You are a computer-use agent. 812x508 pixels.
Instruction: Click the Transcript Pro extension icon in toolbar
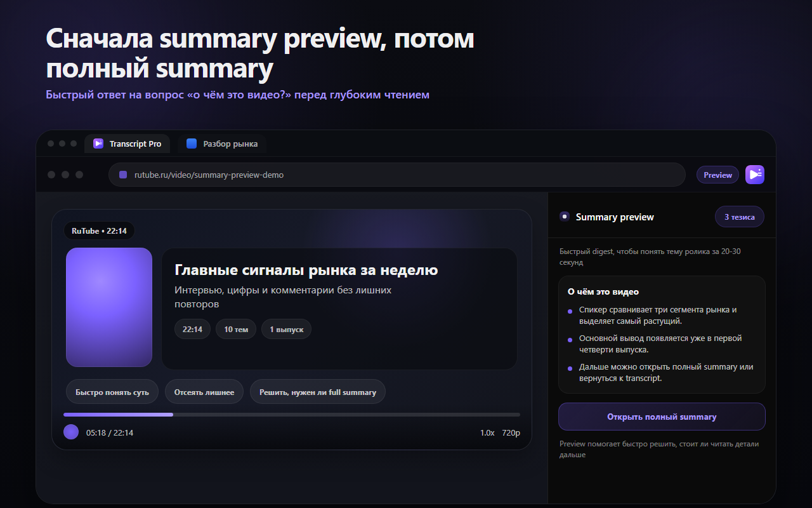click(x=755, y=175)
